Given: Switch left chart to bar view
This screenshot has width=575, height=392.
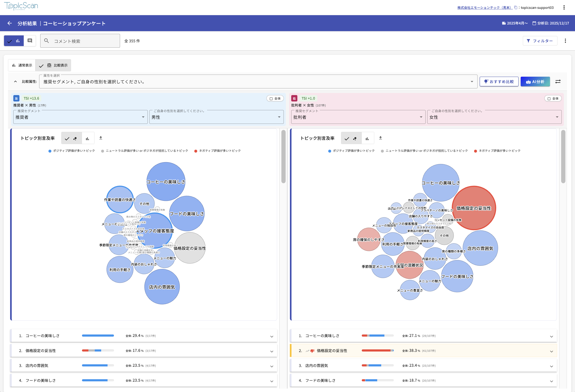Looking at the screenshot, I should [88, 138].
